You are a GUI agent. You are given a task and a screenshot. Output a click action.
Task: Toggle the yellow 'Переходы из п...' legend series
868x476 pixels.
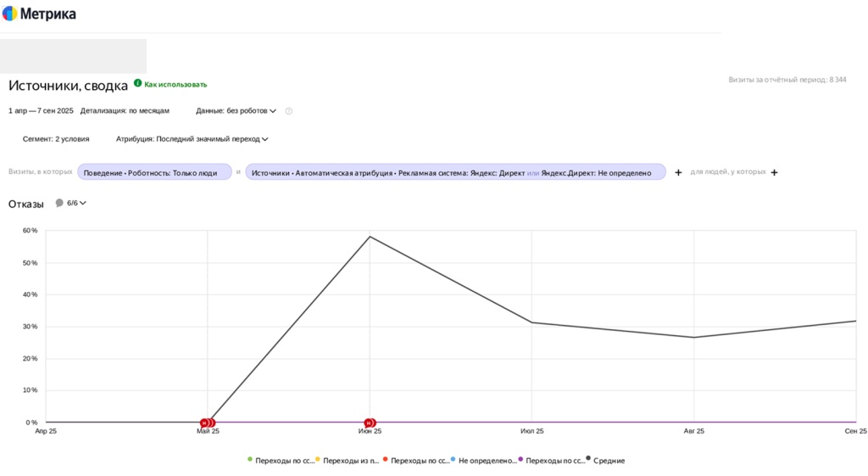350,461
